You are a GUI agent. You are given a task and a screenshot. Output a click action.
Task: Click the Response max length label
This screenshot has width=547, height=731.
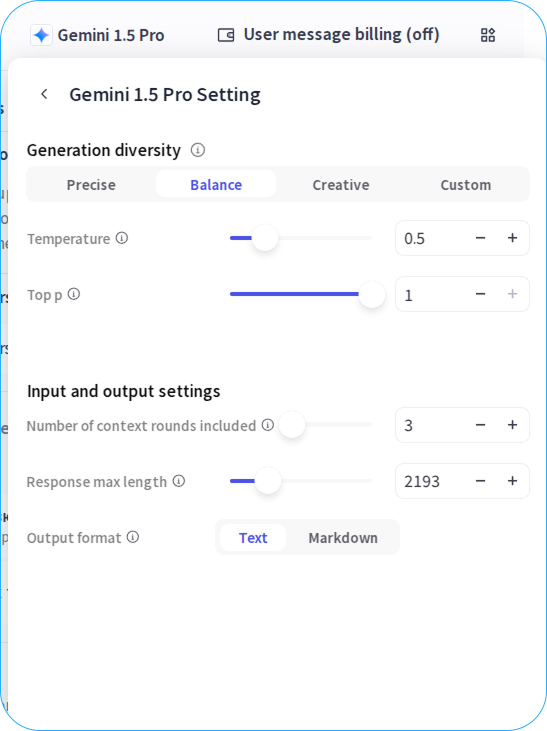tap(97, 482)
